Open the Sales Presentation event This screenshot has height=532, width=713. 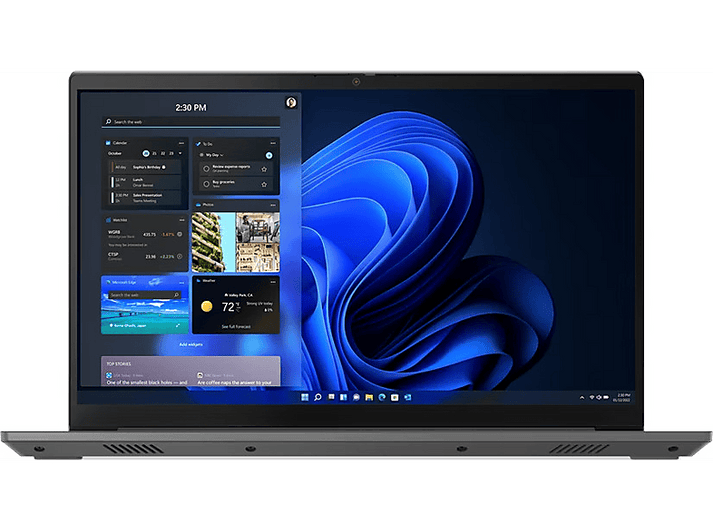tap(146, 198)
